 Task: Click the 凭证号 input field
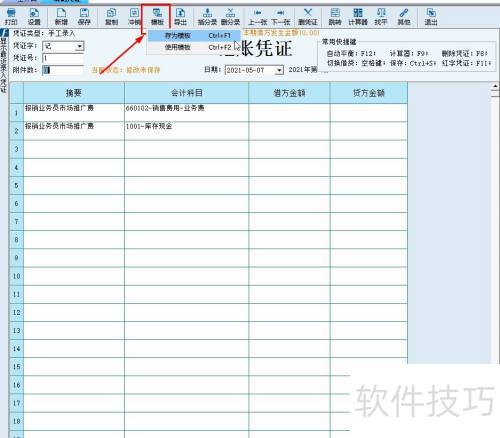(x=63, y=58)
